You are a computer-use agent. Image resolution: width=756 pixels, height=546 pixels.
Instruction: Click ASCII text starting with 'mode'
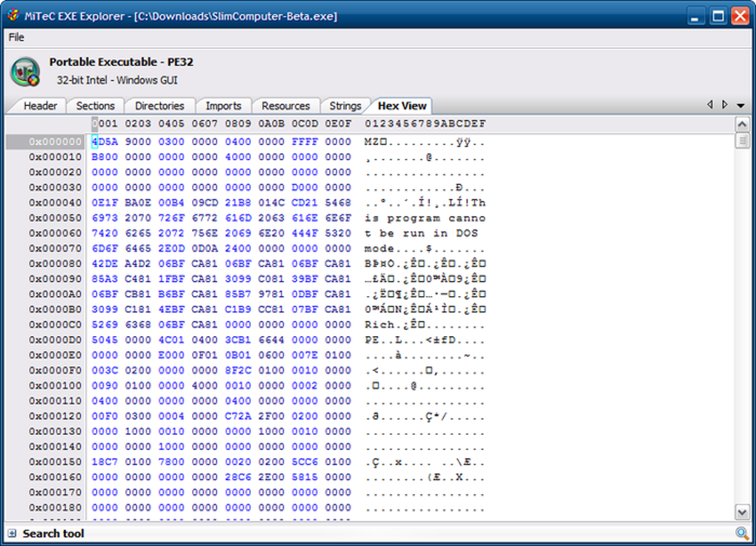click(x=425, y=249)
